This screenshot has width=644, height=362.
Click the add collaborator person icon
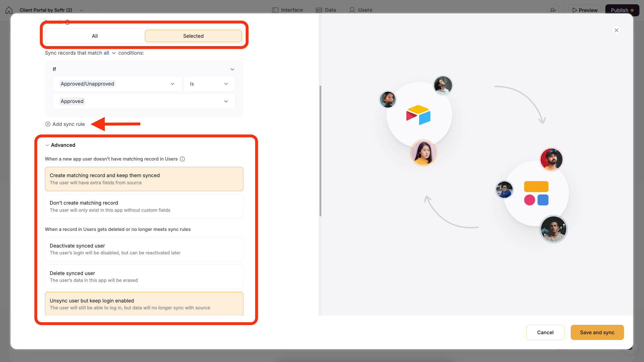(x=553, y=10)
